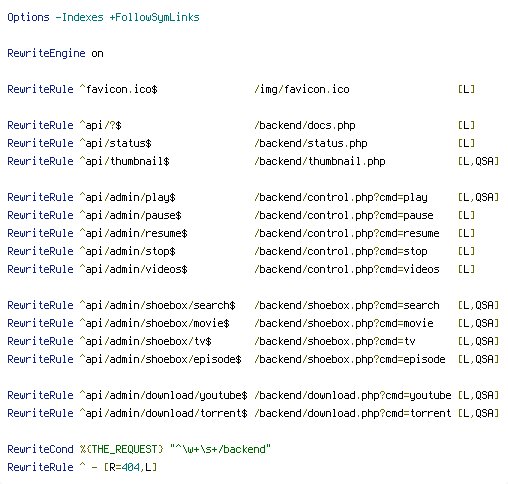The height and width of the screenshot is (484, 508).
Task: Click the Options keyword at top
Action: pos(28,17)
